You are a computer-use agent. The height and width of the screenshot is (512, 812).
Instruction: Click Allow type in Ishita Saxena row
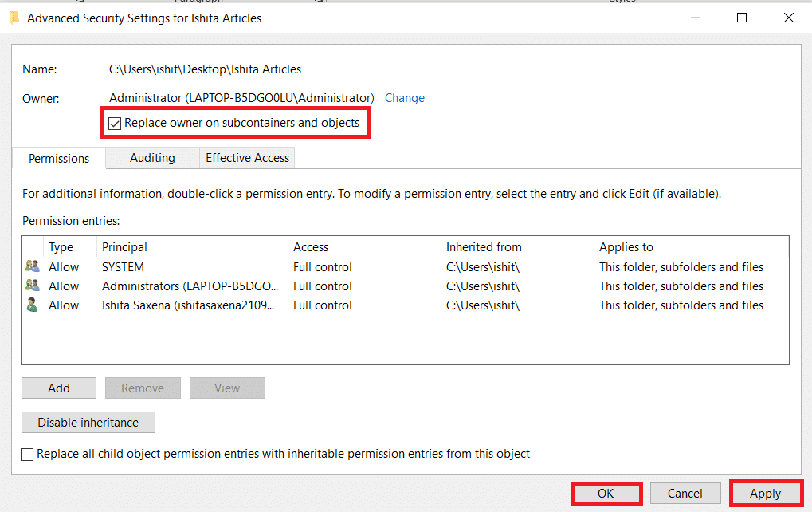[64, 305]
